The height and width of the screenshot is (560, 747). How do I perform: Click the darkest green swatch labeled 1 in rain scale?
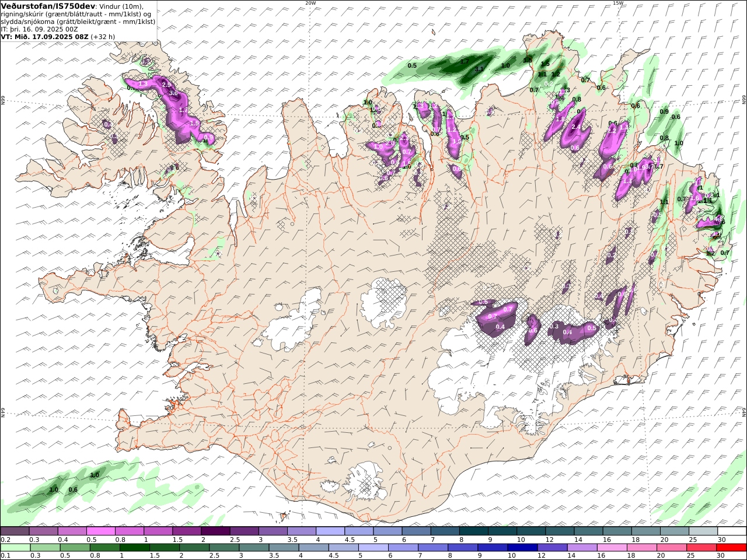coord(134,548)
